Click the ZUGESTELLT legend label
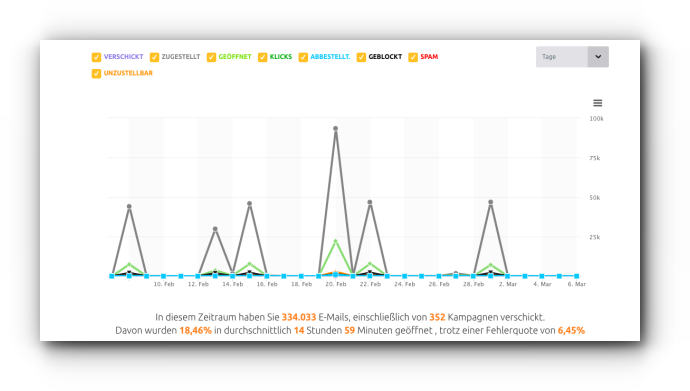 pos(180,57)
